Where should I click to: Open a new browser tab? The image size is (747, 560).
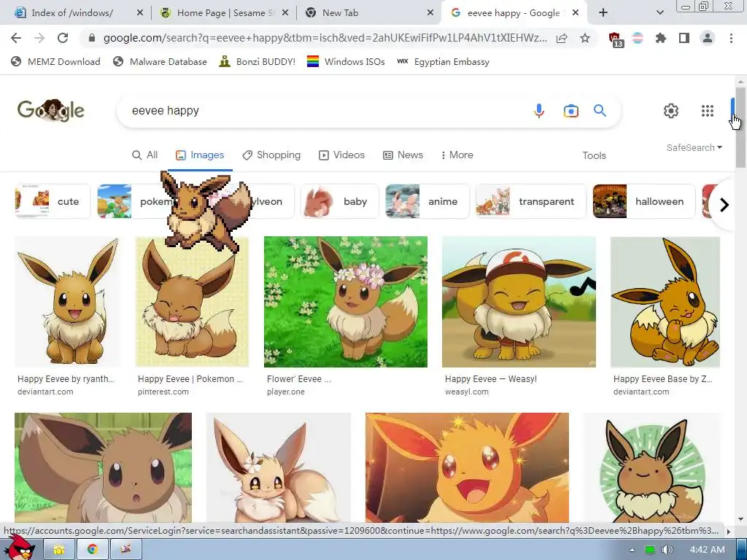point(603,13)
